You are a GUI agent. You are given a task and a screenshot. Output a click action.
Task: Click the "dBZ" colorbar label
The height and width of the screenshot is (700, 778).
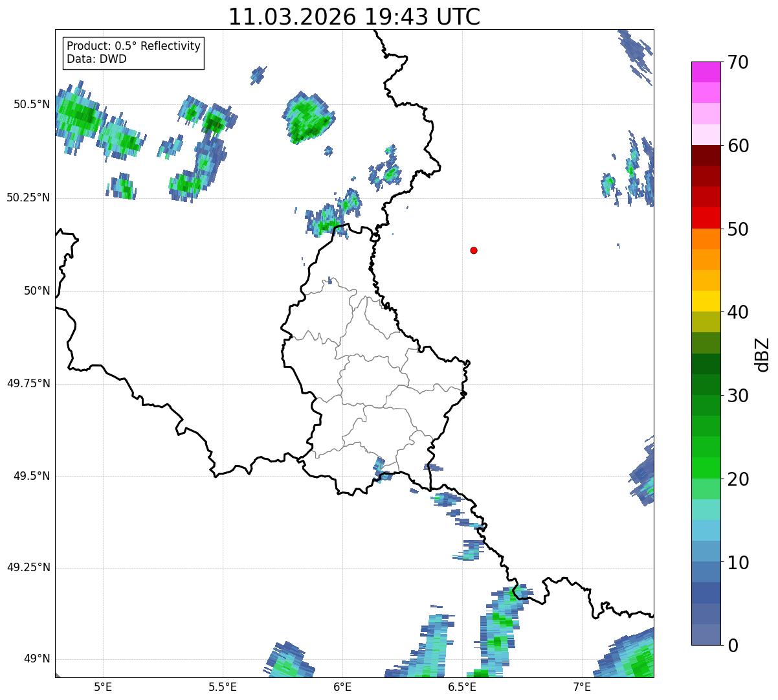tap(762, 354)
